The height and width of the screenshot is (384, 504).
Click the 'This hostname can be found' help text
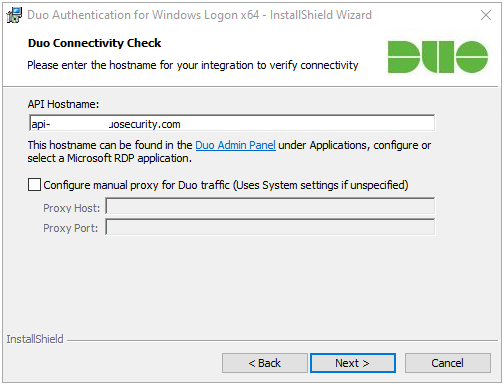pos(229,152)
